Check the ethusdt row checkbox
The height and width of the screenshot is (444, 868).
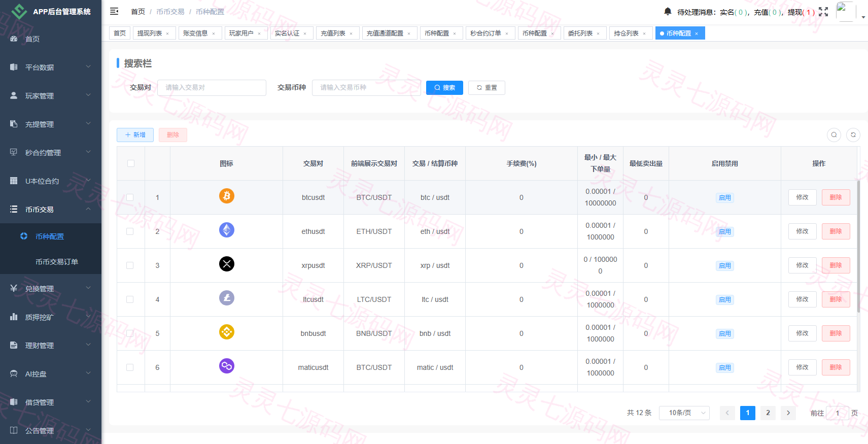click(x=130, y=231)
